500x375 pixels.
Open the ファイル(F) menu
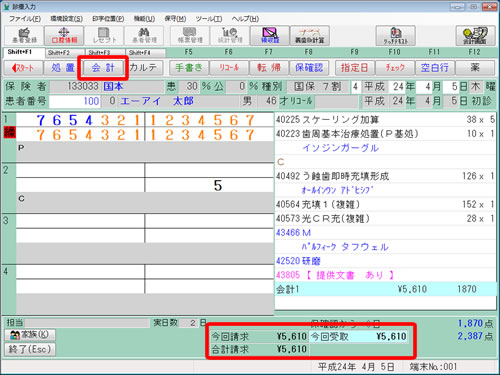pos(25,19)
